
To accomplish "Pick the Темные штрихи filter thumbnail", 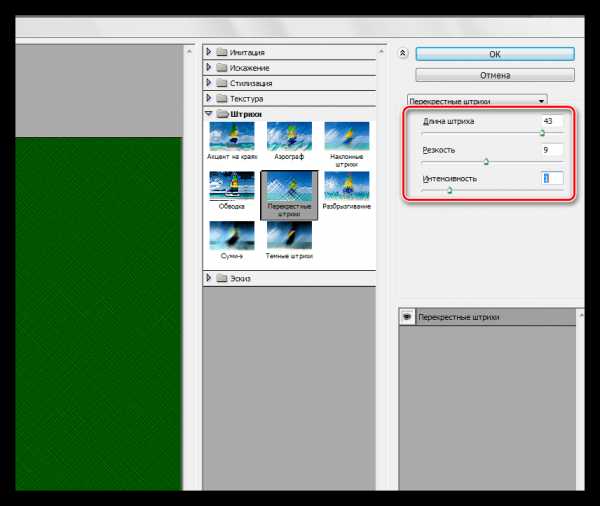I will pos(288,235).
